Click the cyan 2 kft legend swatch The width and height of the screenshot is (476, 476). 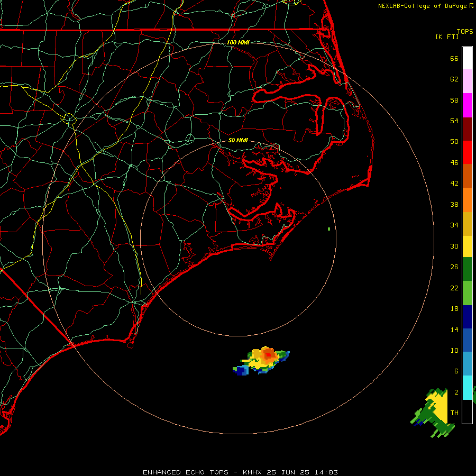(x=467, y=388)
